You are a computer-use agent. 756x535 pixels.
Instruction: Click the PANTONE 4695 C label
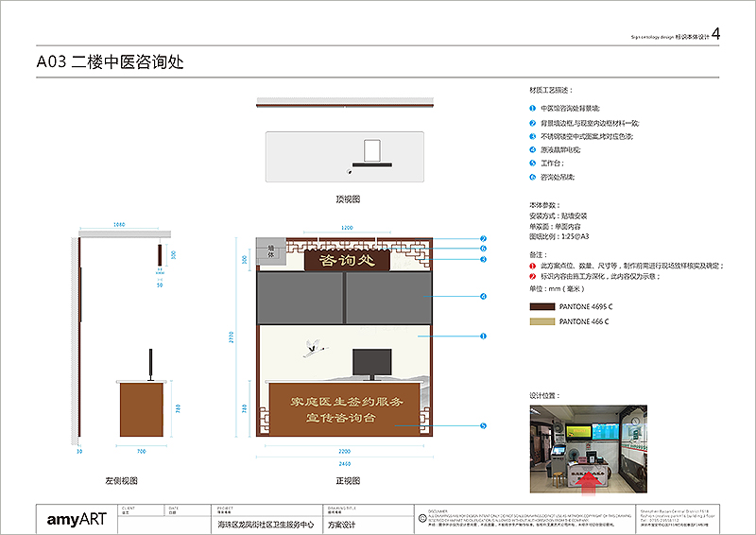pos(586,307)
